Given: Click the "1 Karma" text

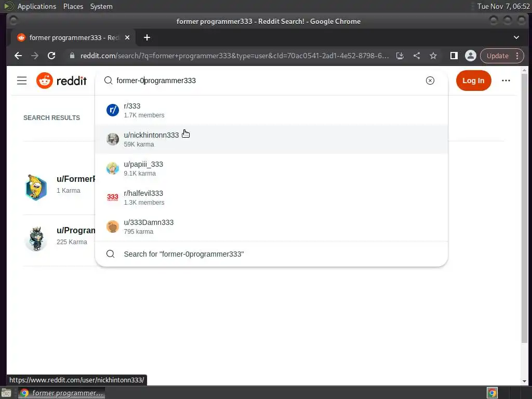Looking at the screenshot, I should (x=69, y=190).
